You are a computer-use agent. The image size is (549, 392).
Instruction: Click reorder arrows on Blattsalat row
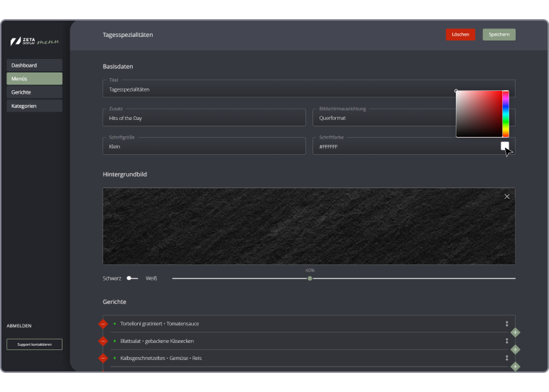tap(506, 341)
